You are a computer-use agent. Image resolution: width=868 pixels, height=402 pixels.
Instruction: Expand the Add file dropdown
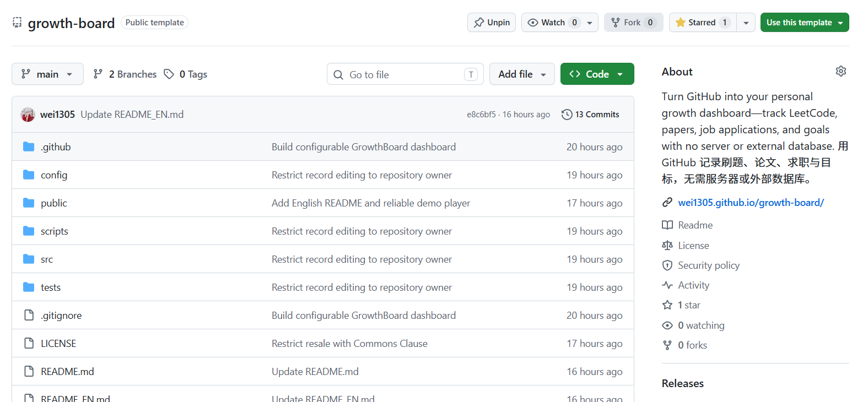522,74
